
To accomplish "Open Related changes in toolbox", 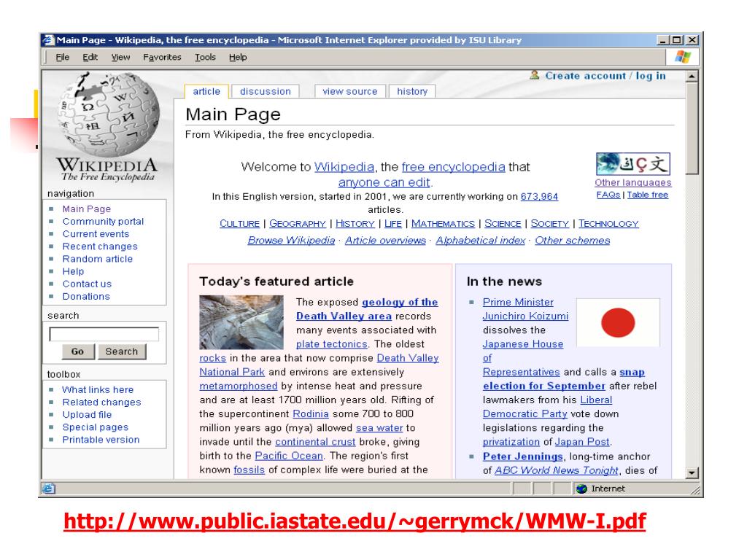I will pyautogui.click(x=101, y=402).
